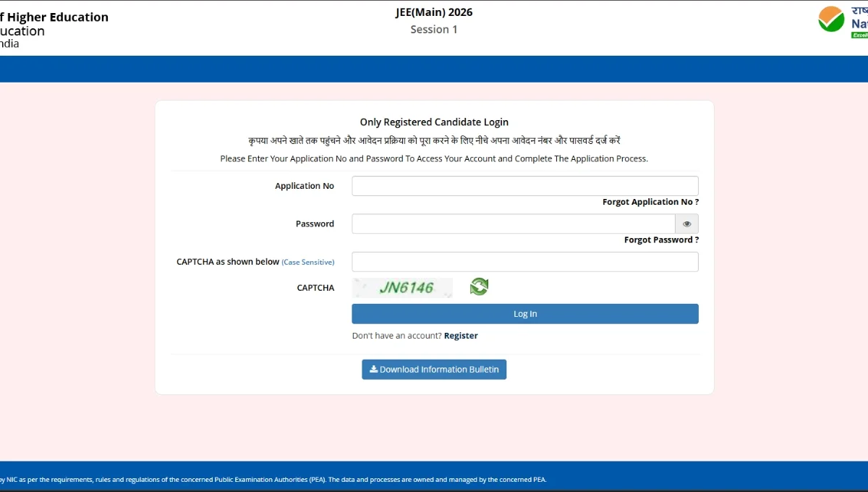
Task: Click the Only Registered Candidate Login heading
Action: [434, 122]
